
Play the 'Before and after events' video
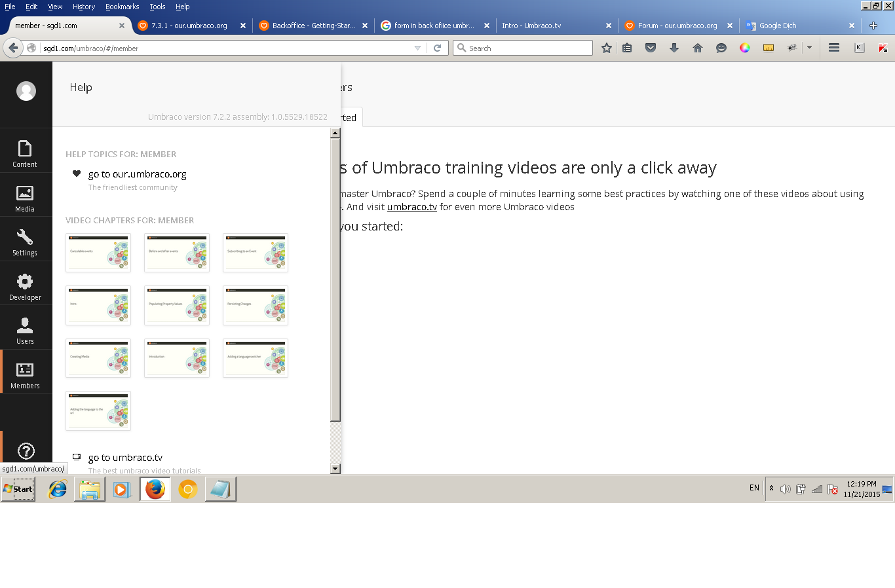pyautogui.click(x=177, y=253)
